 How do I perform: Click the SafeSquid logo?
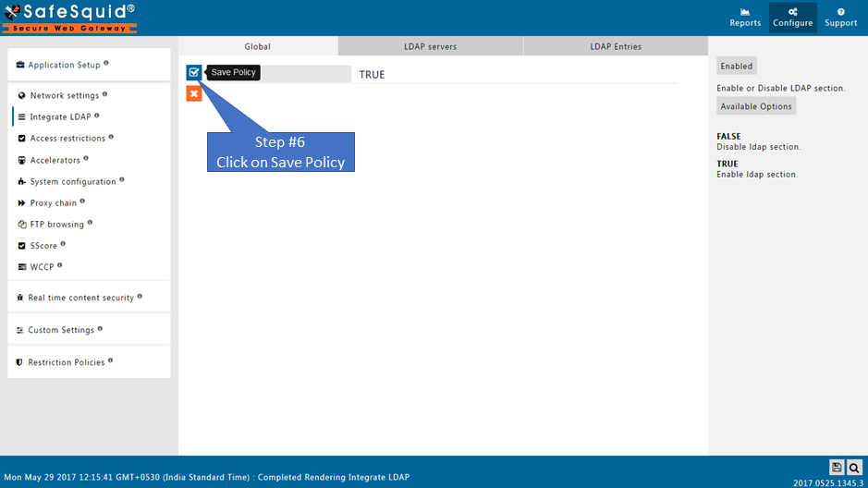pos(69,18)
